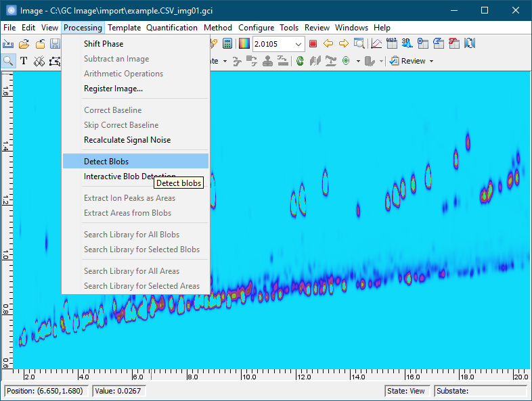Click Recalculate Signal Noise menu item
532x401 pixels.
coord(127,140)
